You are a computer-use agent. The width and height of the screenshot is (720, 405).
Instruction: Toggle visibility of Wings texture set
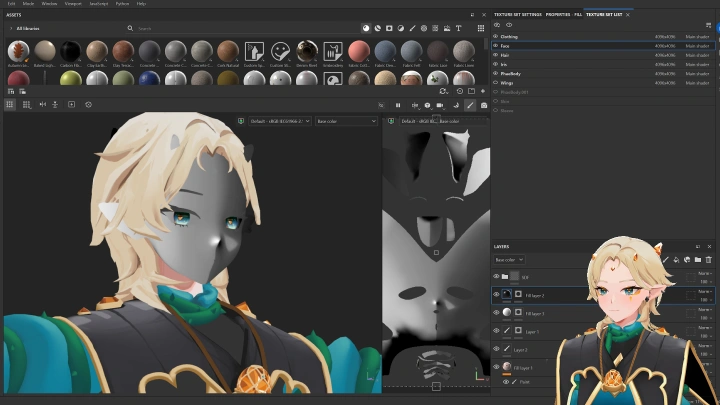495,83
